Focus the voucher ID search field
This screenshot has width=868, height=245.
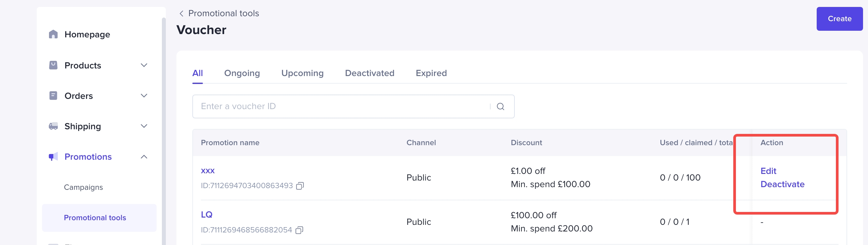click(340, 106)
